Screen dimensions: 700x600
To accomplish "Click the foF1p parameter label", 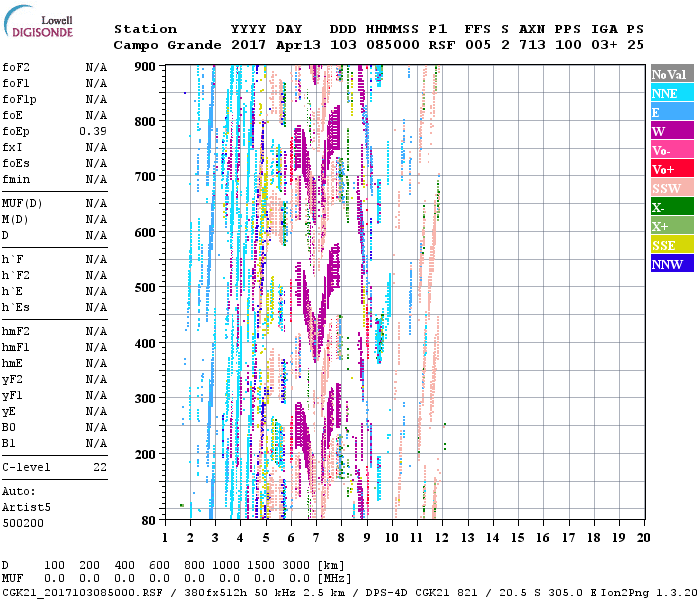I will (19, 100).
